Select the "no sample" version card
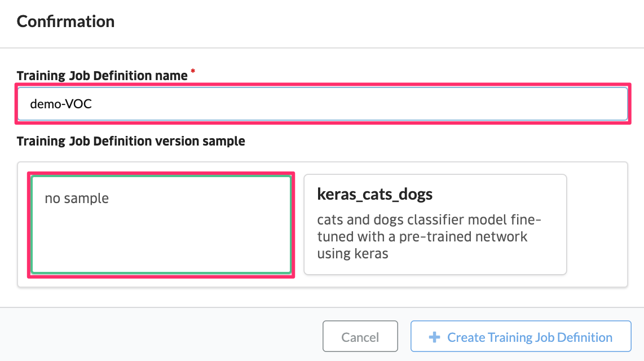Screen dimensions: 644x361 pos(161,224)
